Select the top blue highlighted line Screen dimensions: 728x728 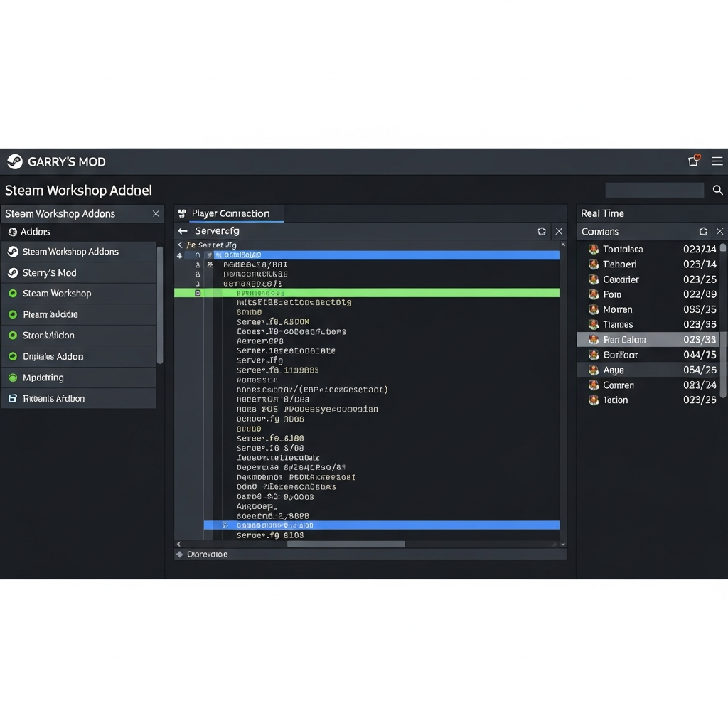click(386, 255)
